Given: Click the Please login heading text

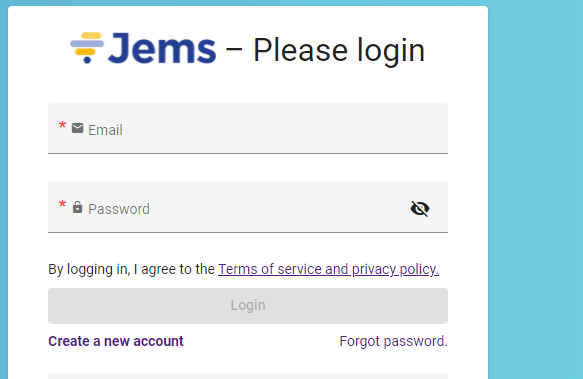Looking at the screenshot, I should click(x=339, y=51).
